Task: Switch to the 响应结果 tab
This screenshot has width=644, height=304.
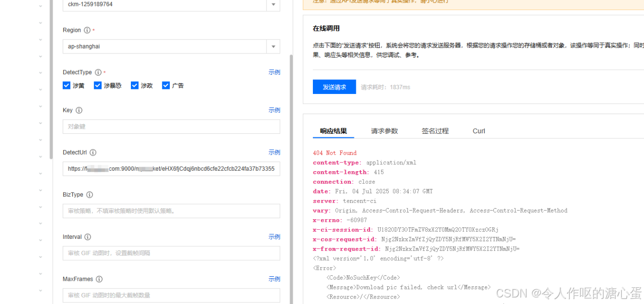Action: tap(334, 131)
